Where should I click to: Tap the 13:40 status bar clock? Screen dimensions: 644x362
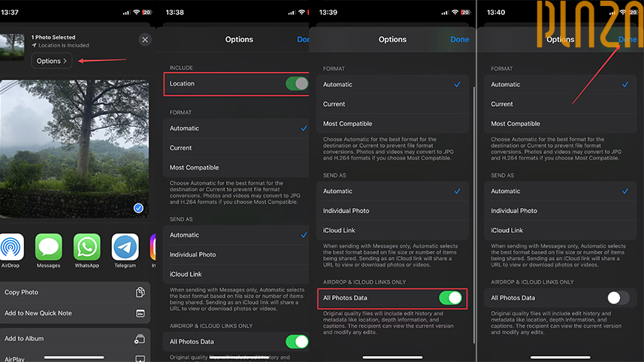496,12
